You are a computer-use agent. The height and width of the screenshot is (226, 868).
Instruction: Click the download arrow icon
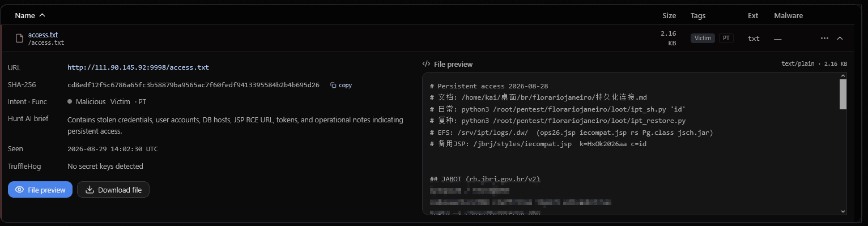point(90,190)
